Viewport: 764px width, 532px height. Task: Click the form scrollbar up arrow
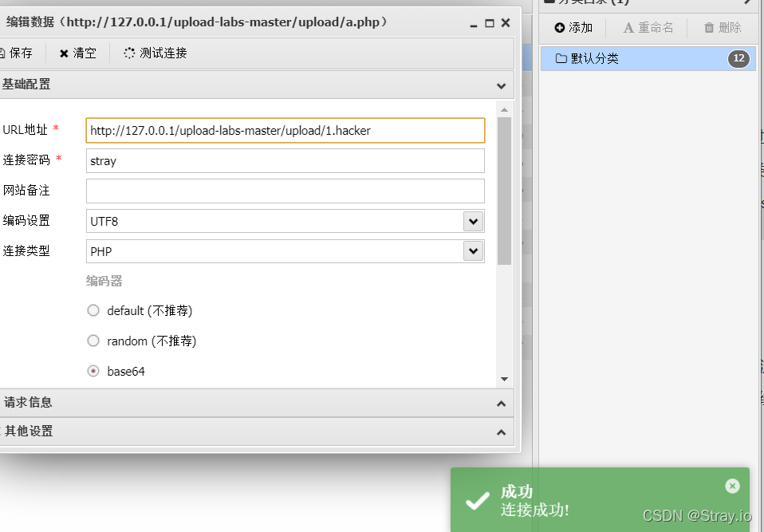(504, 110)
